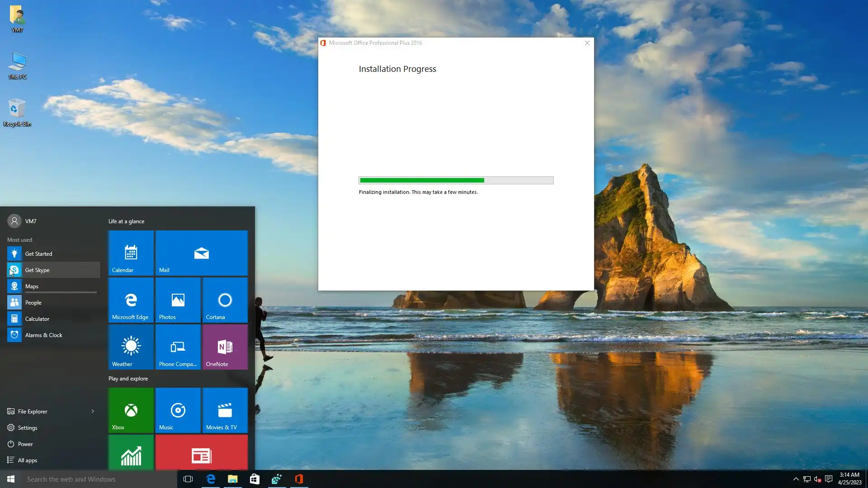This screenshot has height=488, width=868.
Task: Open the Xbox tile
Action: (x=131, y=410)
